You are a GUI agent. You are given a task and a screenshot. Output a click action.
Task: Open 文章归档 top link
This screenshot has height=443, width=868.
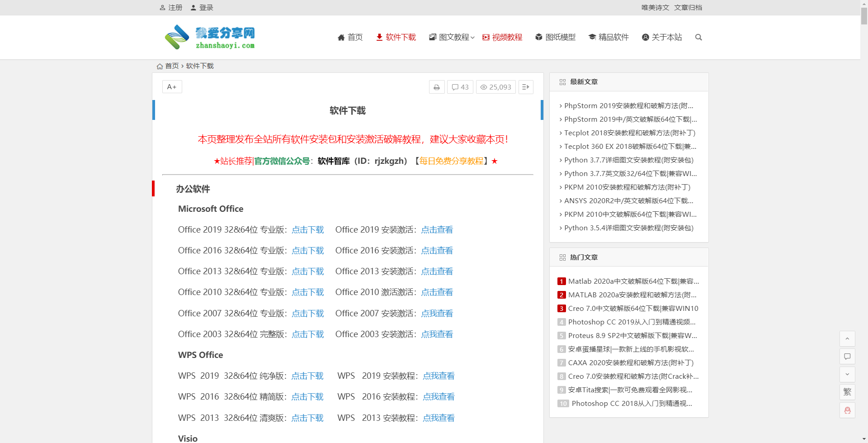[x=688, y=8]
